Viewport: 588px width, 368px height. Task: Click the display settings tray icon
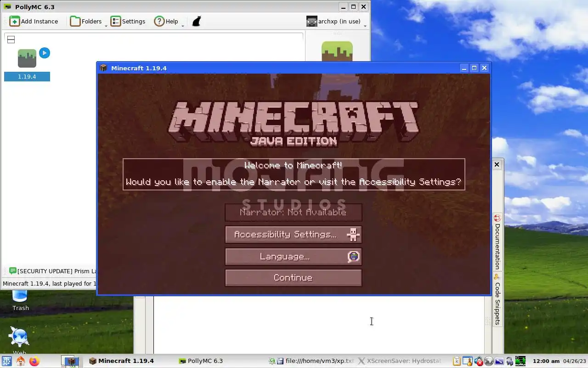(499, 361)
